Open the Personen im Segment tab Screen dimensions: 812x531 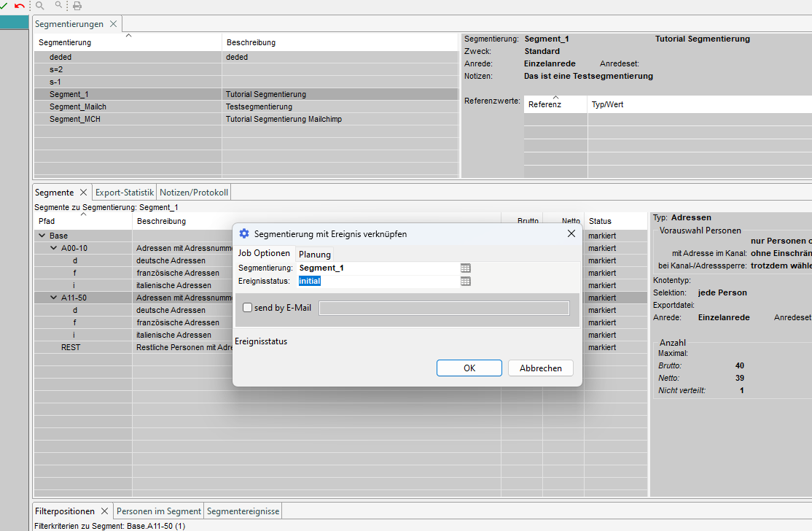159,511
